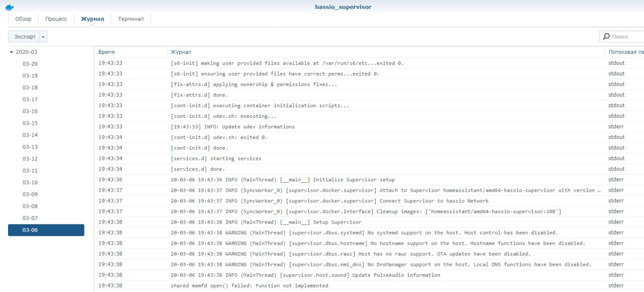This screenshot has height=292, width=644.
Task: Select log date 03-13
Action: point(30,147)
